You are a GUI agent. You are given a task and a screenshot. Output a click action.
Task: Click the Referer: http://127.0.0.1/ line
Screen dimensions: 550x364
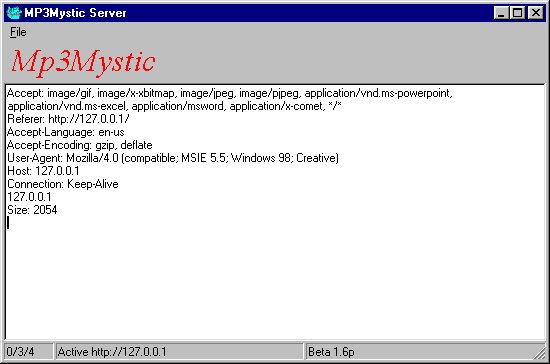[x=68, y=119]
